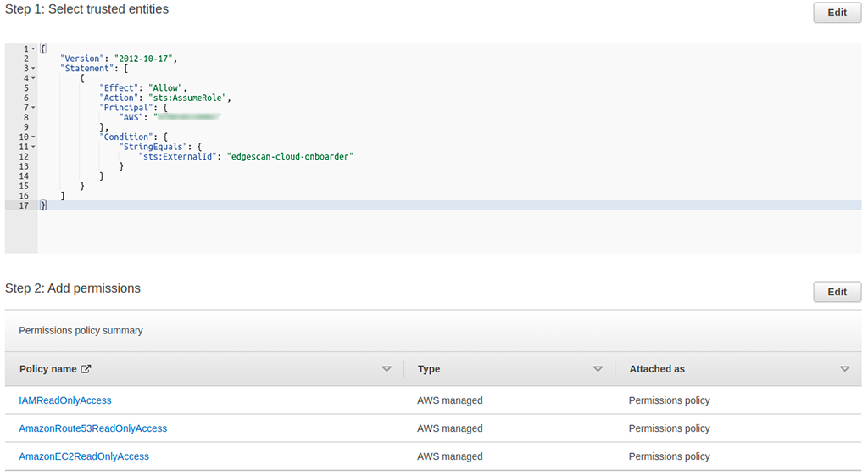Click the Policy name column header

[48, 369]
